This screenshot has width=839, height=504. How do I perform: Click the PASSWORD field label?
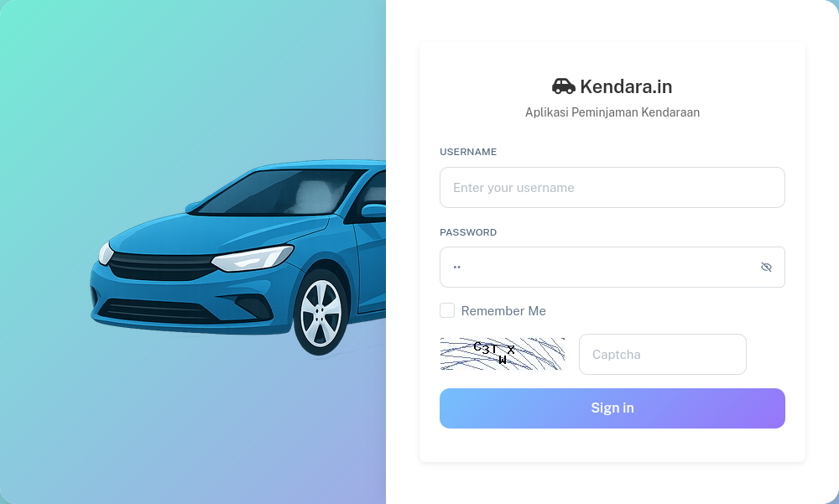(x=468, y=232)
